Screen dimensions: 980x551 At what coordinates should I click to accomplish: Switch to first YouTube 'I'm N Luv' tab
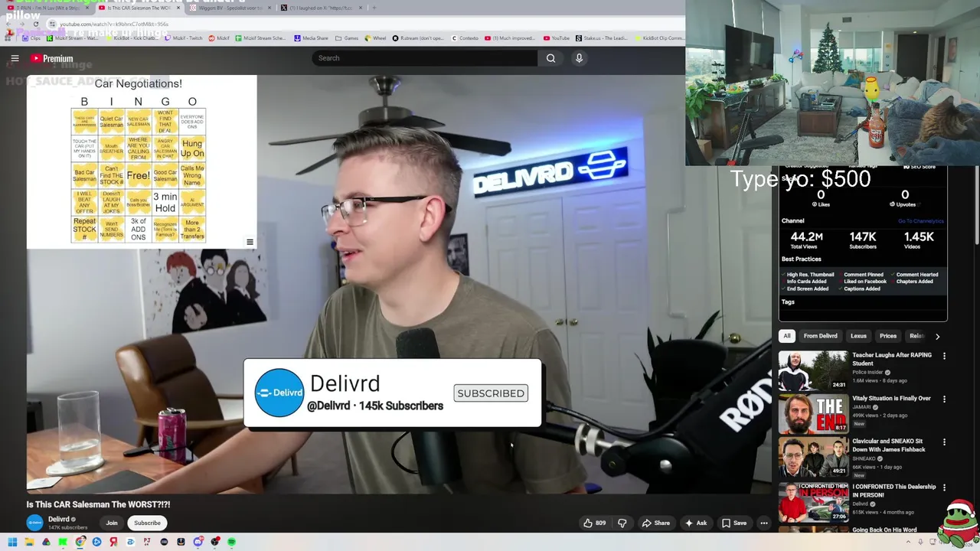click(x=47, y=8)
